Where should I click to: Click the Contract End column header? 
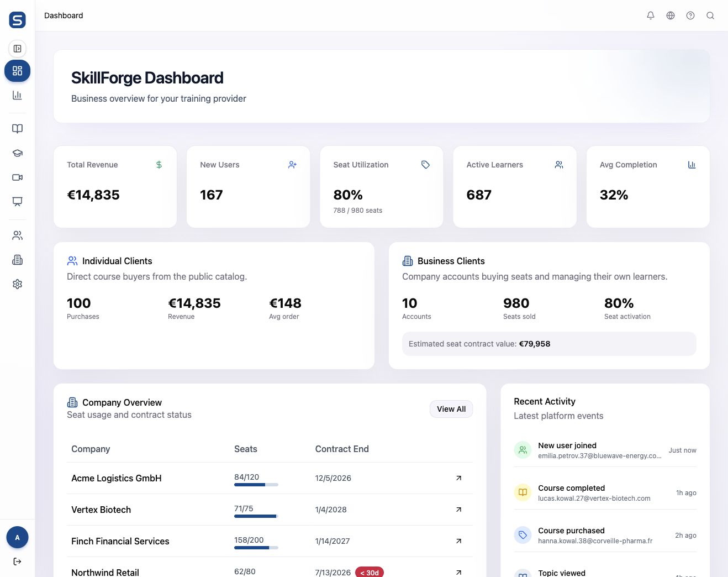(x=342, y=449)
